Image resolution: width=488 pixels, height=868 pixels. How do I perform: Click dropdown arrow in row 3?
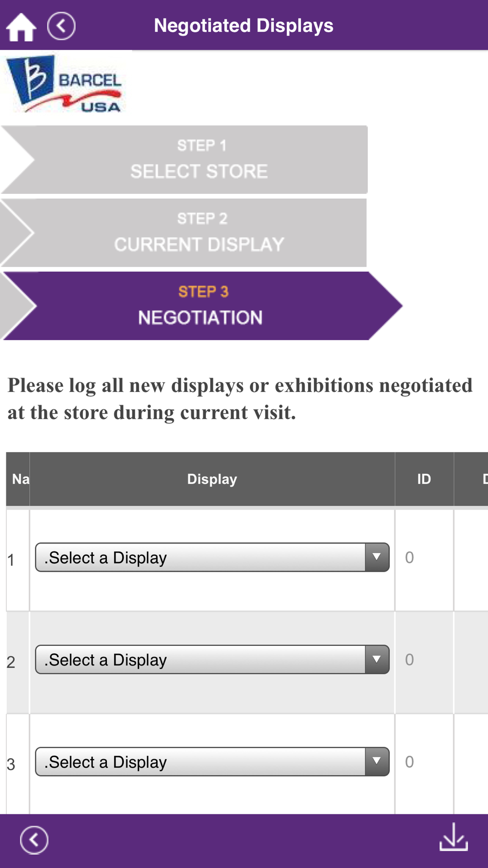tap(377, 762)
